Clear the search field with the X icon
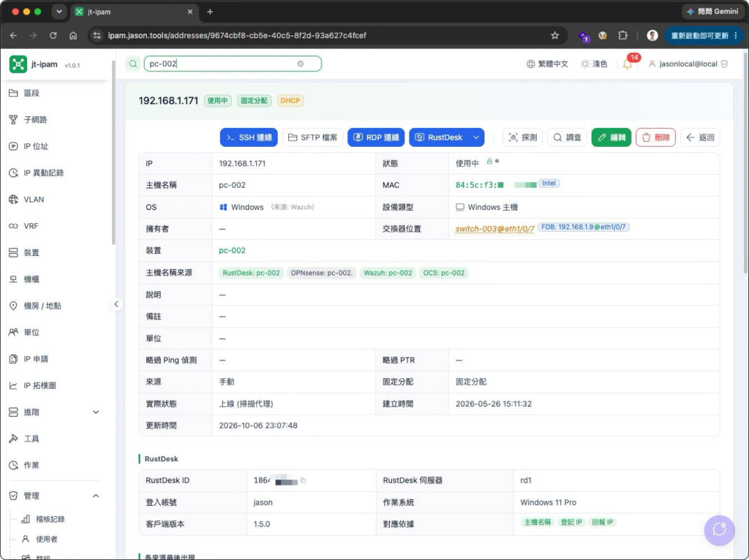The width and height of the screenshot is (749, 560). click(301, 64)
